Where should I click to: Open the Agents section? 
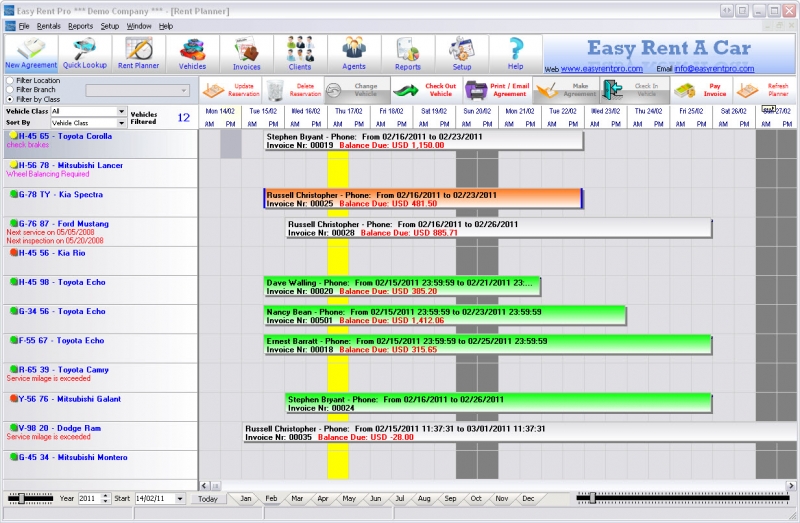[354, 53]
